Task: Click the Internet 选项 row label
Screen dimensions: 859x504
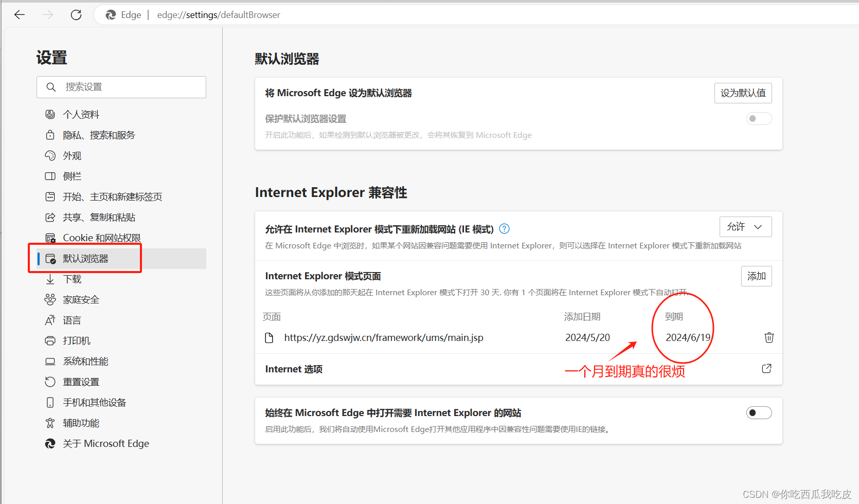Action: (x=294, y=369)
